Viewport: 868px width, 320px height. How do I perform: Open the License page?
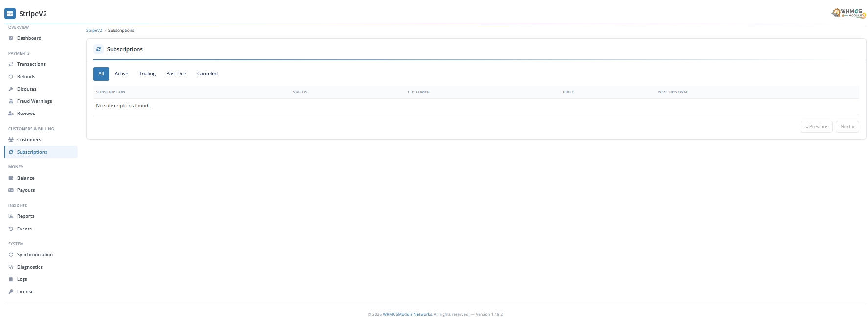coord(41,292)
